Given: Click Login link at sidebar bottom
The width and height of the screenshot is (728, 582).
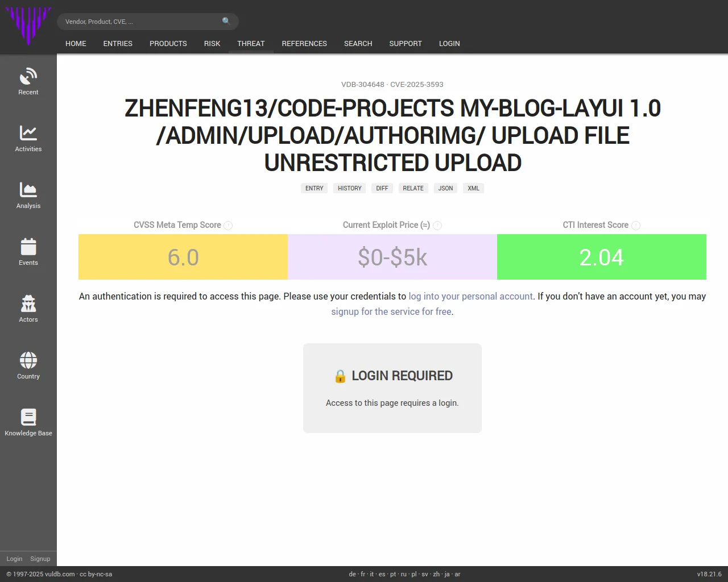Looking at the screenshot, I should pyautogui.click(x=14, y=559).
